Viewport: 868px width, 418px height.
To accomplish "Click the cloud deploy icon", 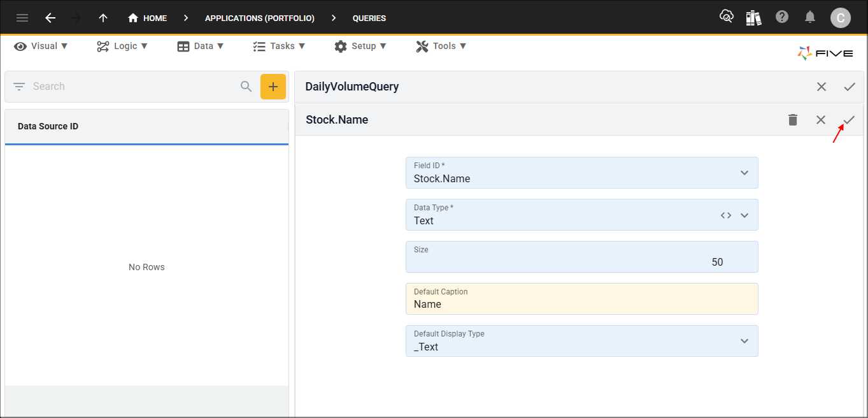I will tap(727, 17).
